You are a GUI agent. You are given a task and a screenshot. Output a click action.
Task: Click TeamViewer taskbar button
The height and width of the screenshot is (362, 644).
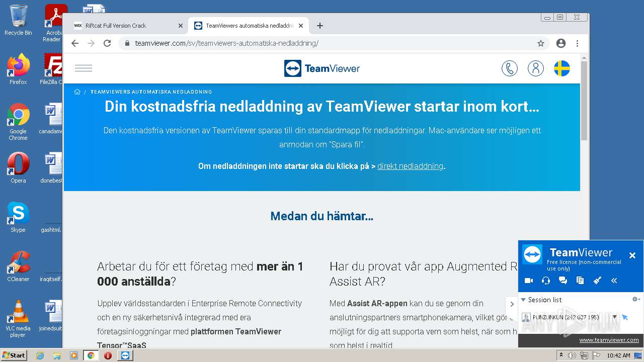(125, 355)
